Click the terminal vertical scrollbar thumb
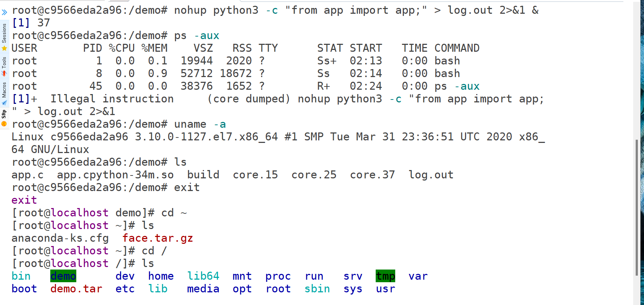 [636, 207]
